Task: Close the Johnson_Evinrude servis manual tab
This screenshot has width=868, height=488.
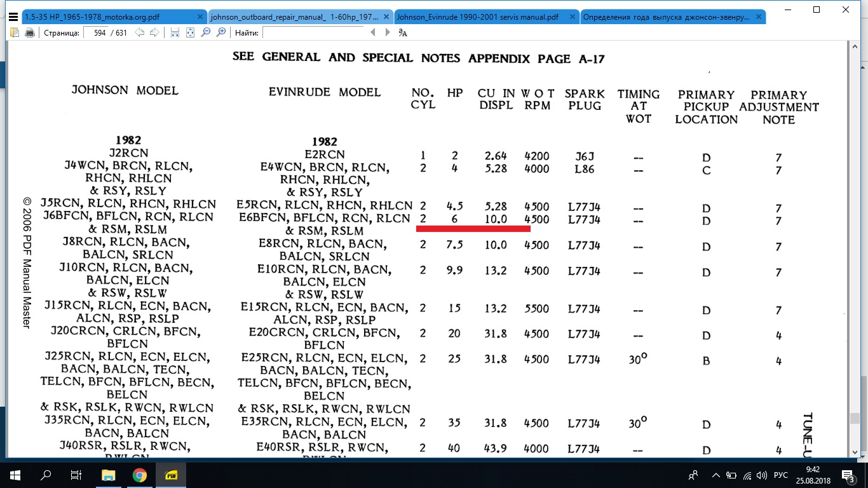Action: pyautogui.click(x=572, y=17)
